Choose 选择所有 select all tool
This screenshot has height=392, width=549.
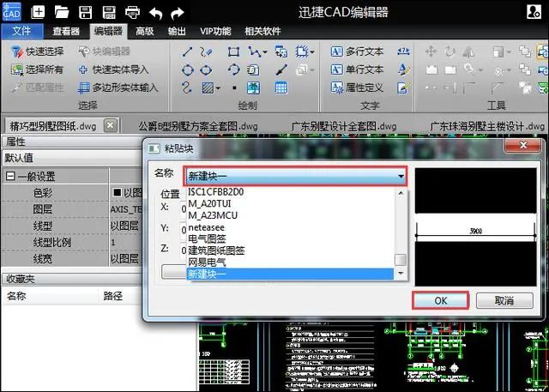point(37,69)
